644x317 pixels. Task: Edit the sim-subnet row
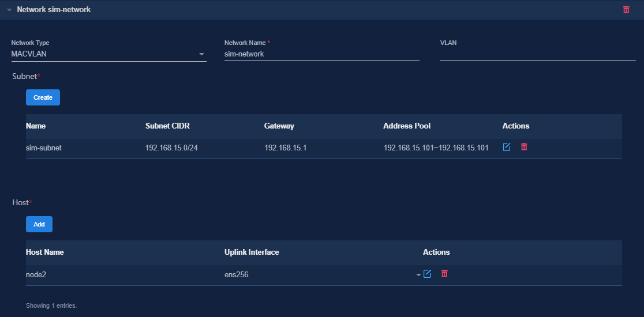(x=507, y=147)
